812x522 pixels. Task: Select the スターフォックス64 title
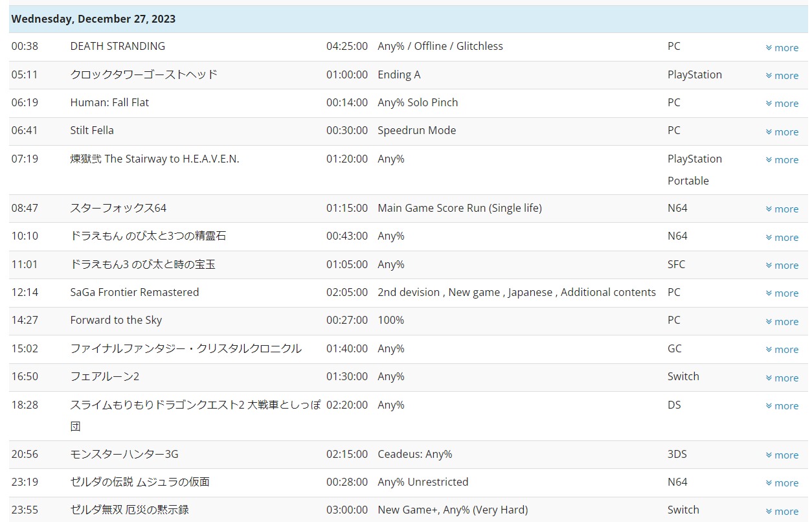[x=118, y=208]
